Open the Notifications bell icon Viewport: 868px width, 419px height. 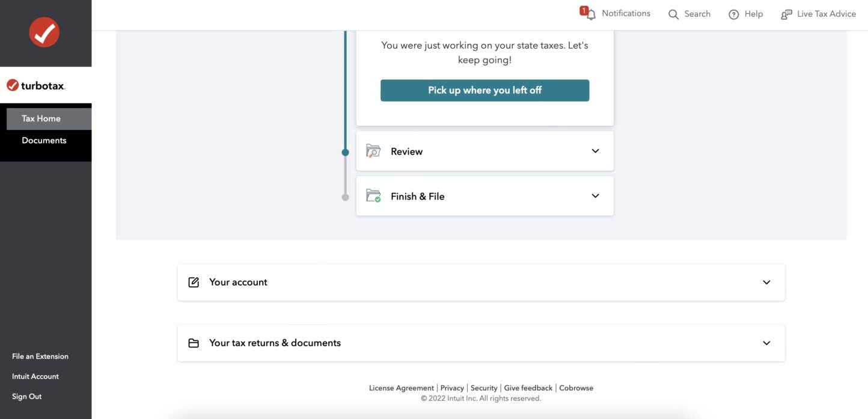(x=590, y=13)
